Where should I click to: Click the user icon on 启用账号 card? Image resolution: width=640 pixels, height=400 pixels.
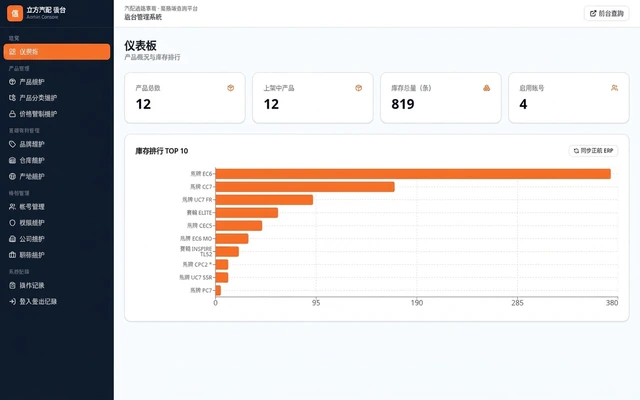click(614, 88)
